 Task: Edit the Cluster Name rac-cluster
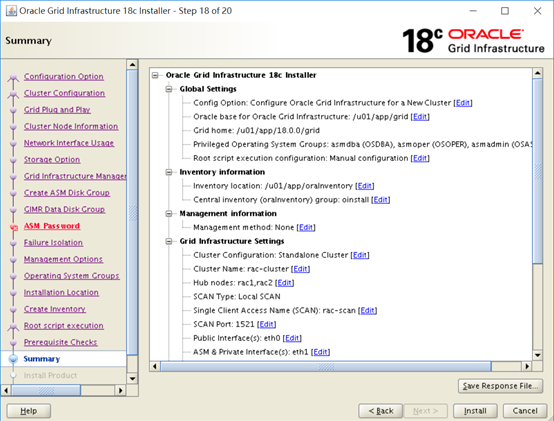pos(300,269)
